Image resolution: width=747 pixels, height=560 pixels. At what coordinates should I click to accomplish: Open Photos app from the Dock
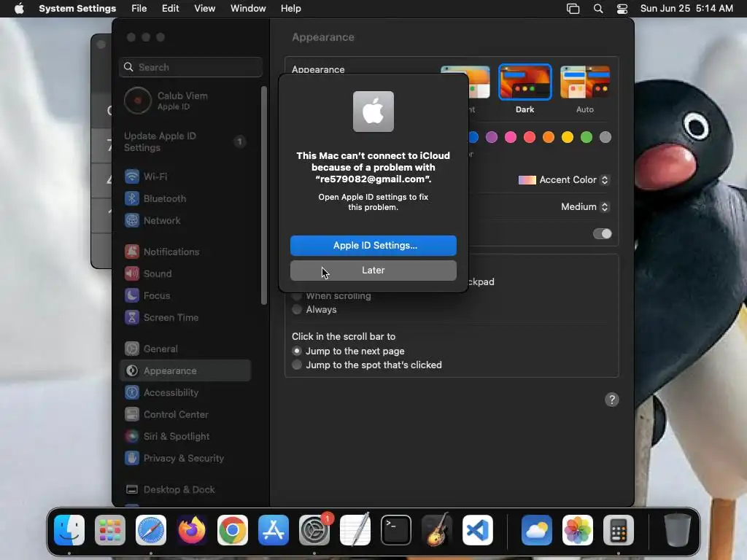point(578,530)
